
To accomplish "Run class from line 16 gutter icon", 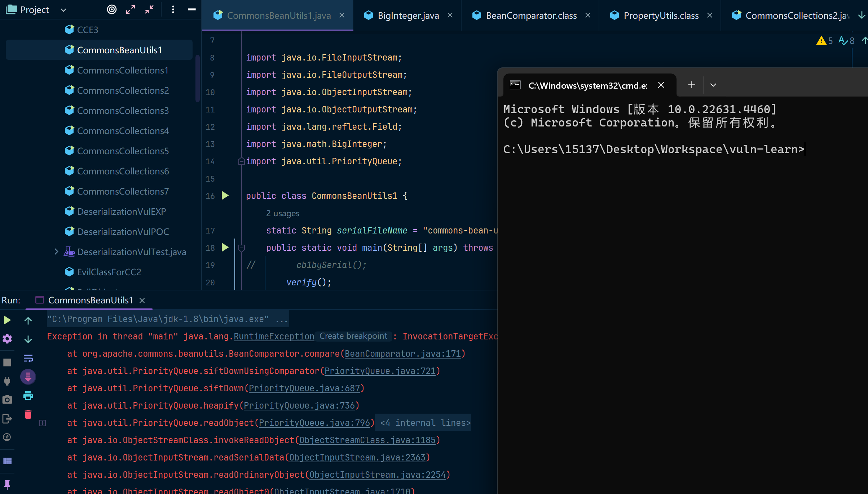I will tap(225, 195).
